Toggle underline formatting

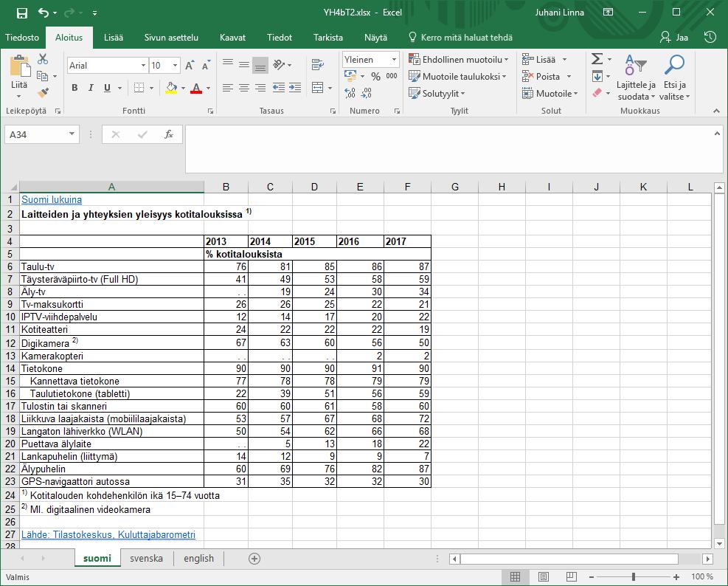tap(107, 88)
